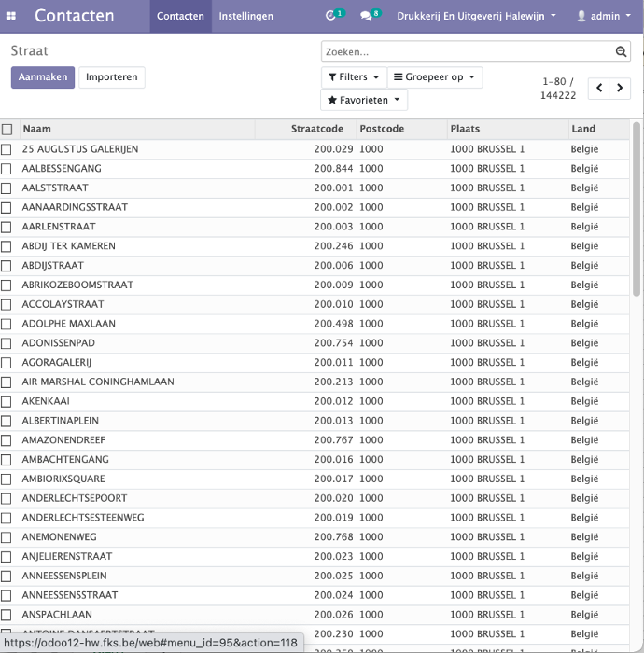Open the ACCOLAYSTRAAT record
Screen dimensions: 644x653
pyautogui.click(x=63, y=304)
